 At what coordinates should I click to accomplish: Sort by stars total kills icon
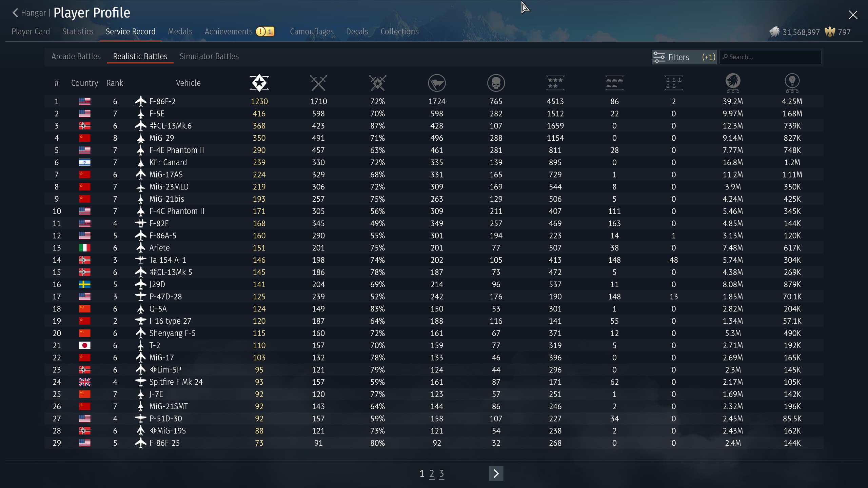click(x=555, y=83)
